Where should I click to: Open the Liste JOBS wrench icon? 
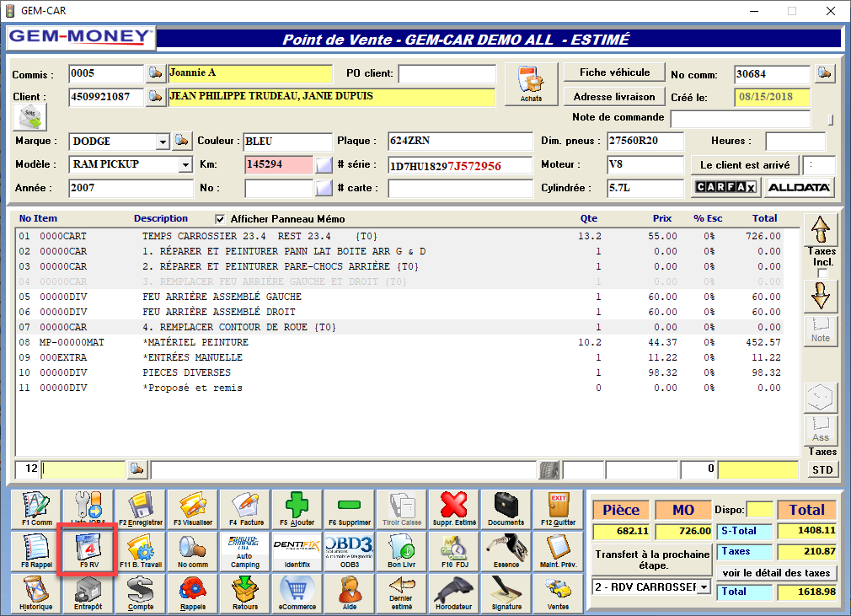pyautogui.click(x=88, y=509)
